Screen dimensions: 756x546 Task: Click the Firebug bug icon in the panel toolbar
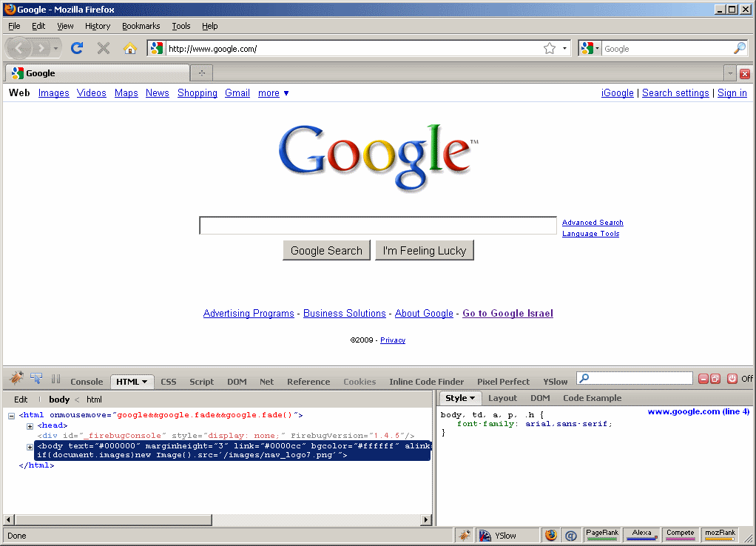pos(16,379)
